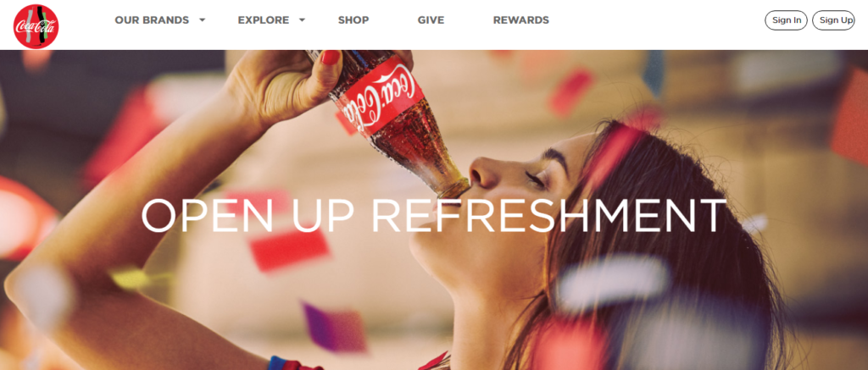Click the Sign In button
868x370 pixels.
[786, 20]
